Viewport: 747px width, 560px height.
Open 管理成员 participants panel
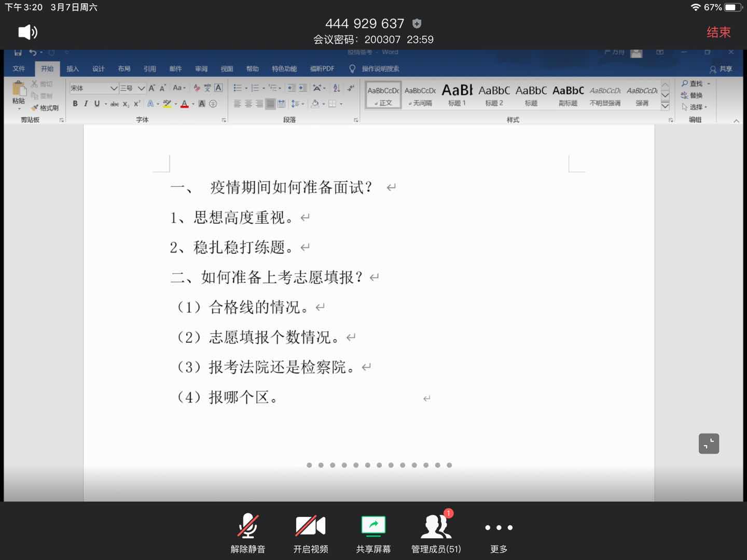[x=436, y=533]
